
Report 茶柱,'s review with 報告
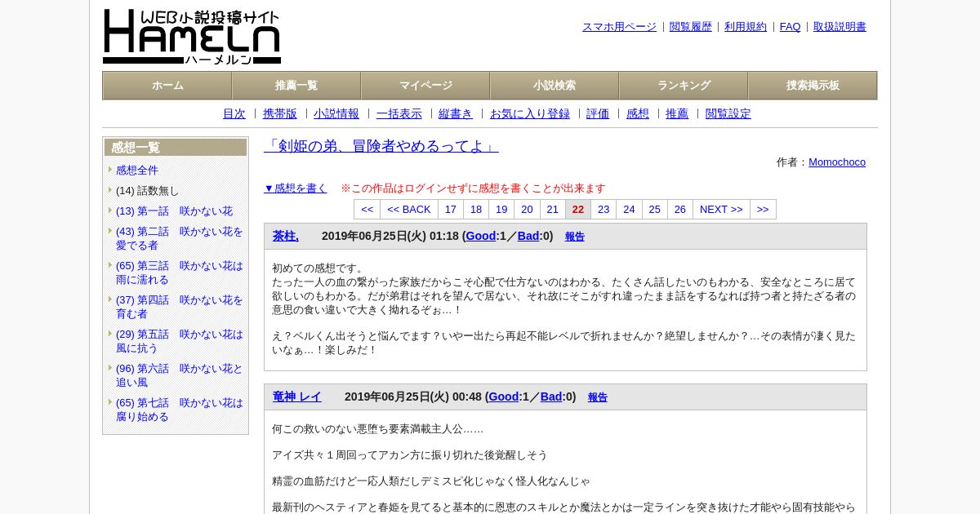click(575, 237)
